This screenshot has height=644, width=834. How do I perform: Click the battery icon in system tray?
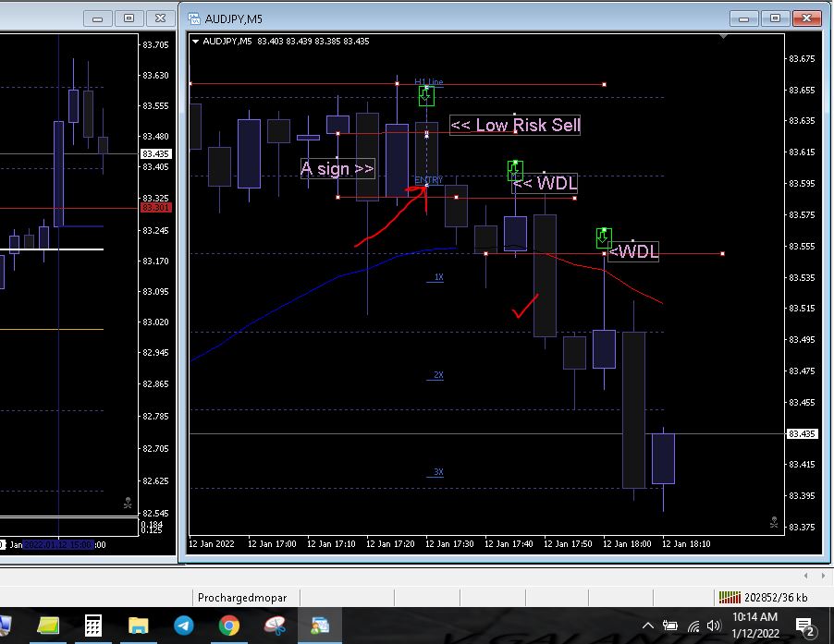click(x=669, y=626)
